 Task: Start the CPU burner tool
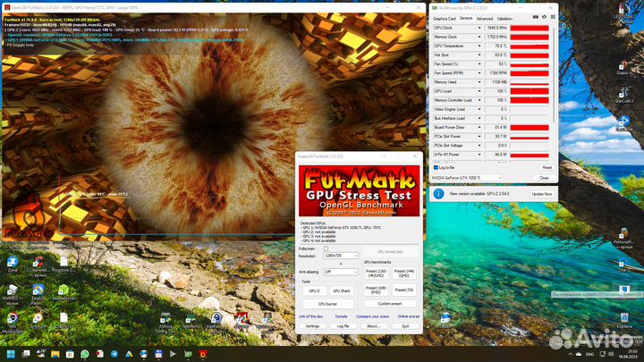[327, 304]
